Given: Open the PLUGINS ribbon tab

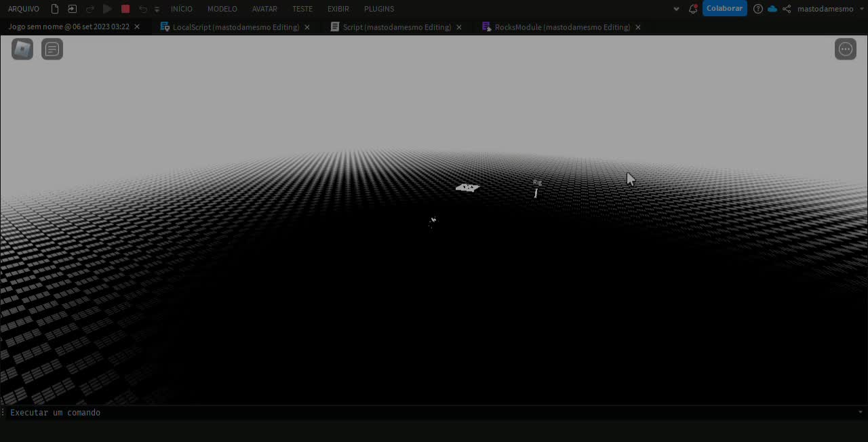Looking at the screenshot, I should 379,9.
